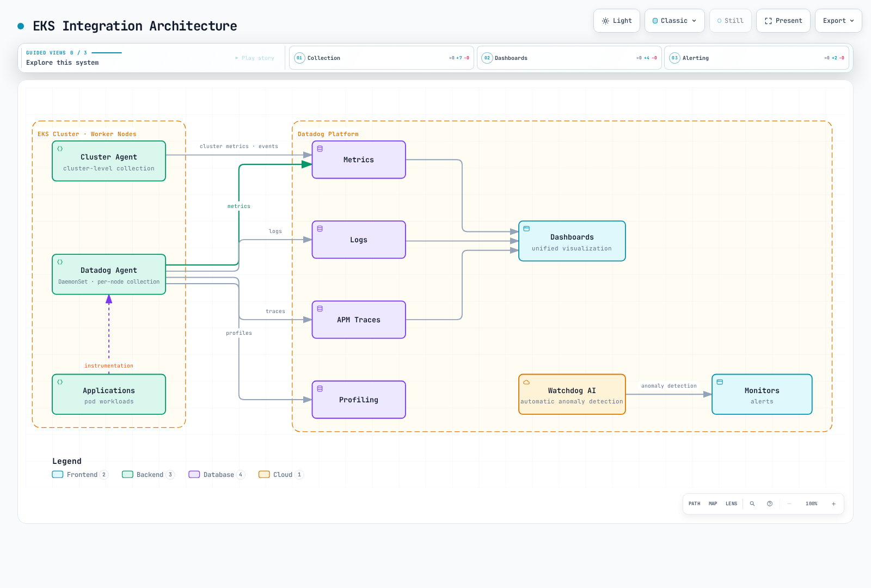Toggle the Light theme button

(x=617, y=21)
